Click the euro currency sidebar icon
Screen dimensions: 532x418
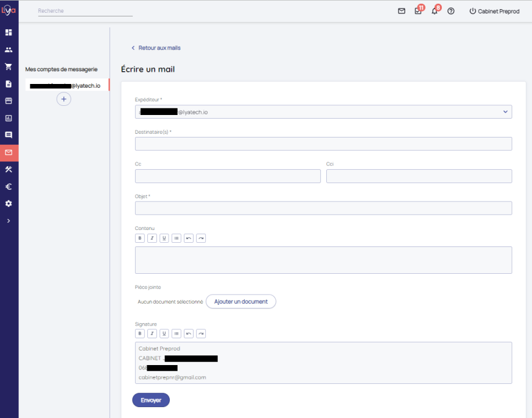(x=9, y=187)
